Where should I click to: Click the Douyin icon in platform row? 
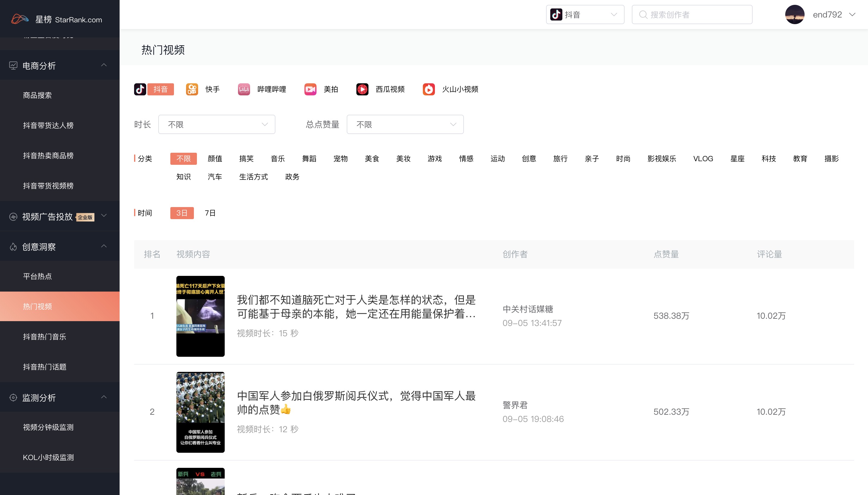[140, 89]
